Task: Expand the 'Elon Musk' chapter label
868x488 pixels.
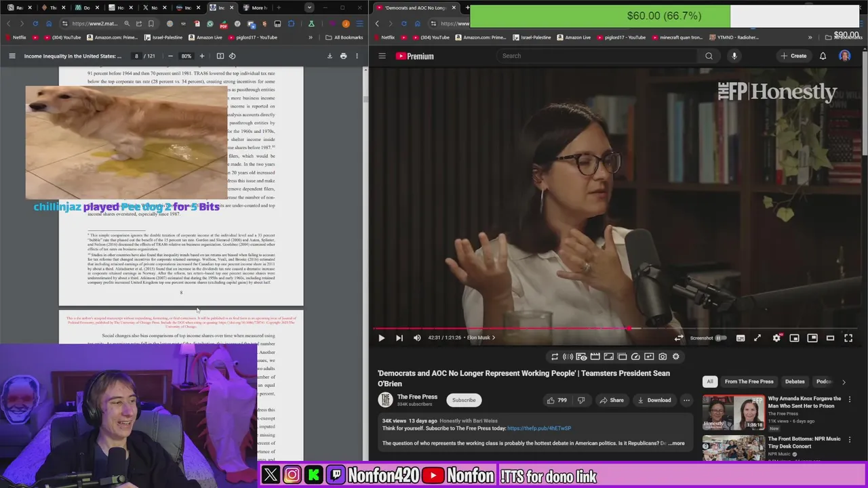Action: [x=481, y=338]
